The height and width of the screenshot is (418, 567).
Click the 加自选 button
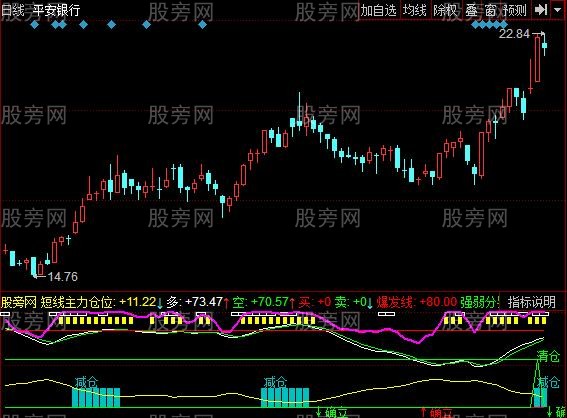[379, 10]
